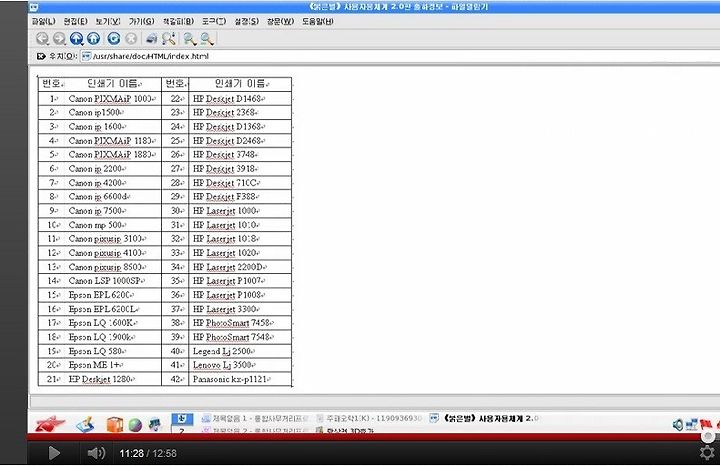Select the Canon LSP 1000SP cell
720x466 pixels.
112,281
